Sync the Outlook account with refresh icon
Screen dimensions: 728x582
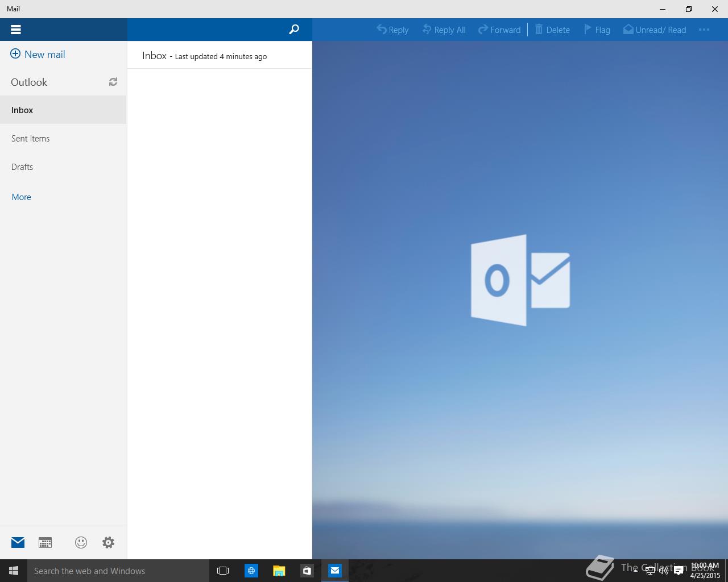point(113,82)
